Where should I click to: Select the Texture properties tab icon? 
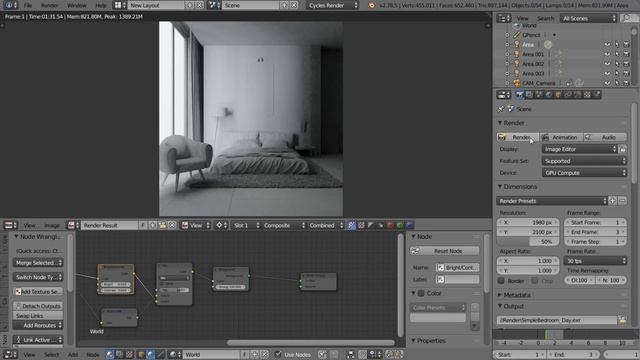coord(587,95)
